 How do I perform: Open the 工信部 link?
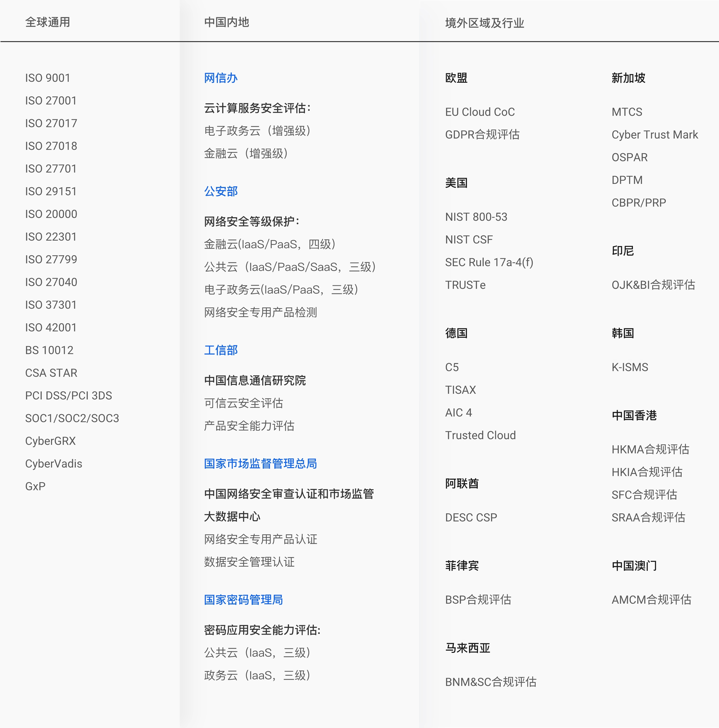221,350
